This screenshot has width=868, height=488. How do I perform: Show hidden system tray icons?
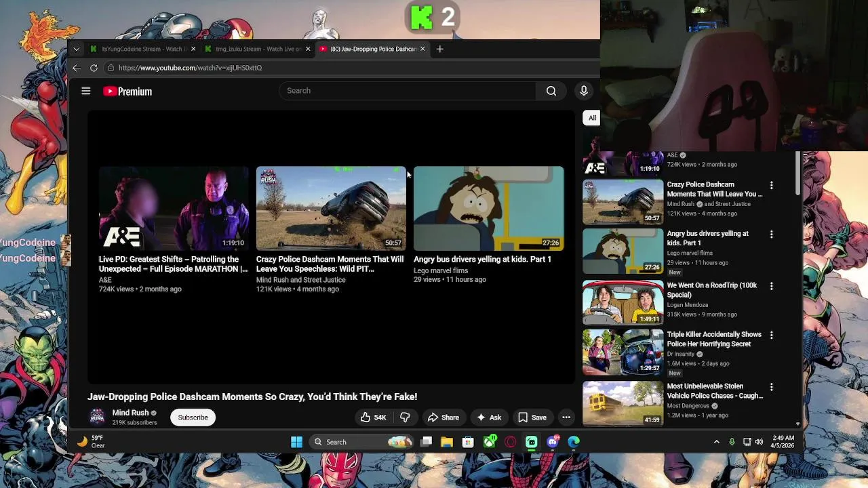(716, 442)
